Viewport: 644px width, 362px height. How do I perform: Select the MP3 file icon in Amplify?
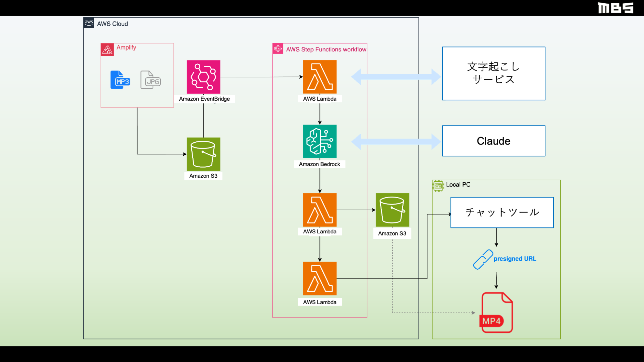click(120, 80)
